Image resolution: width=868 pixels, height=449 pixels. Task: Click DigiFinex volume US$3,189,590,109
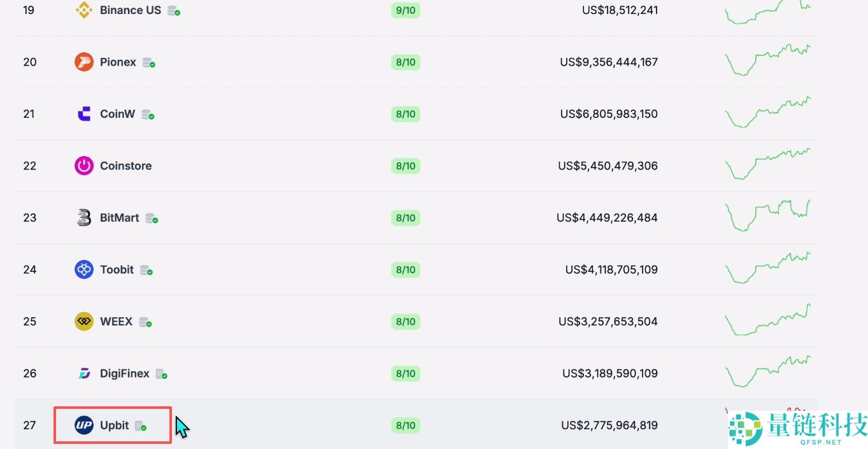coord(609,373)
